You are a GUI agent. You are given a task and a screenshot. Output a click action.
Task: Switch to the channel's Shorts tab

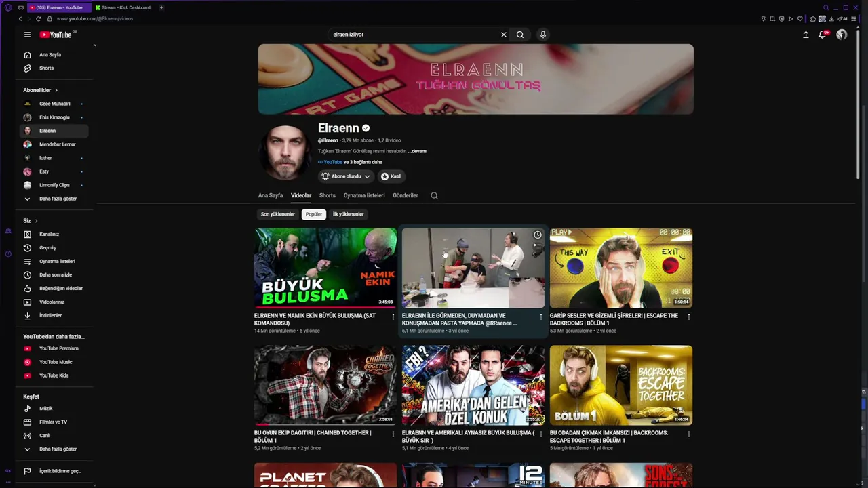328,196
